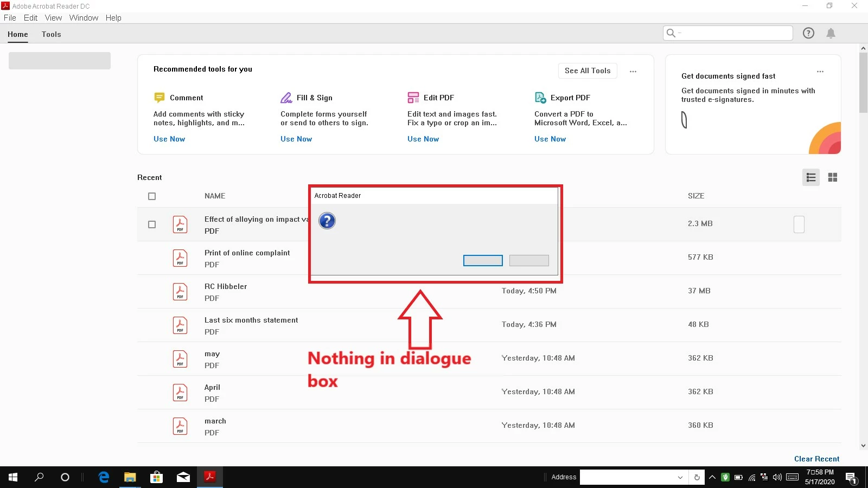The image size is (868, 488).
Task: Sort recent files by NAME column header
Action: click(215, 196)
